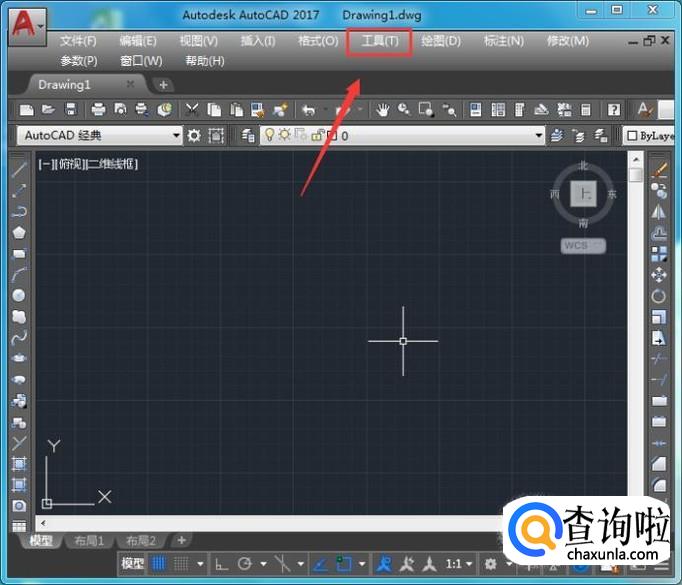Click the ViewCube 上 top face
Screen dimensions: 682x585
coord(583,194)
